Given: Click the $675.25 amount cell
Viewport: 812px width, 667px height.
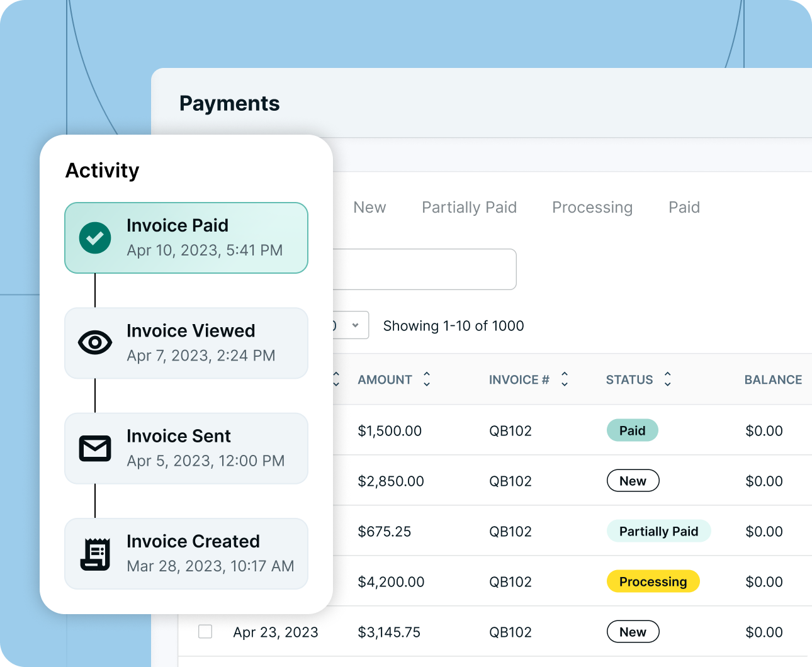Looking at the screenshot, I should pos(384,532).
